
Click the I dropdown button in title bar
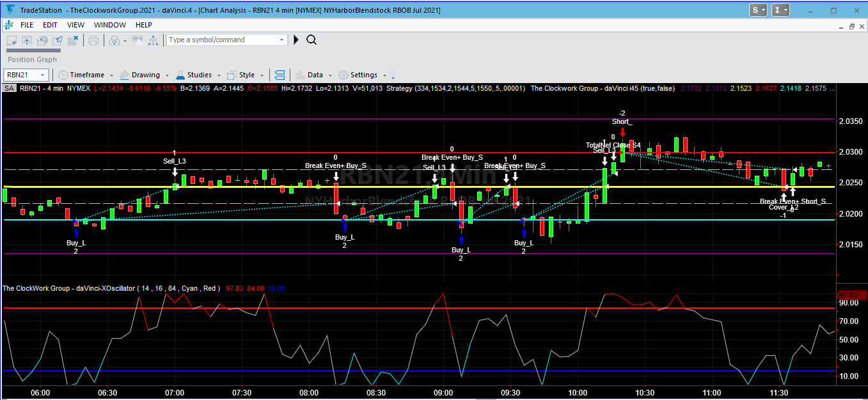click(780, 10)
